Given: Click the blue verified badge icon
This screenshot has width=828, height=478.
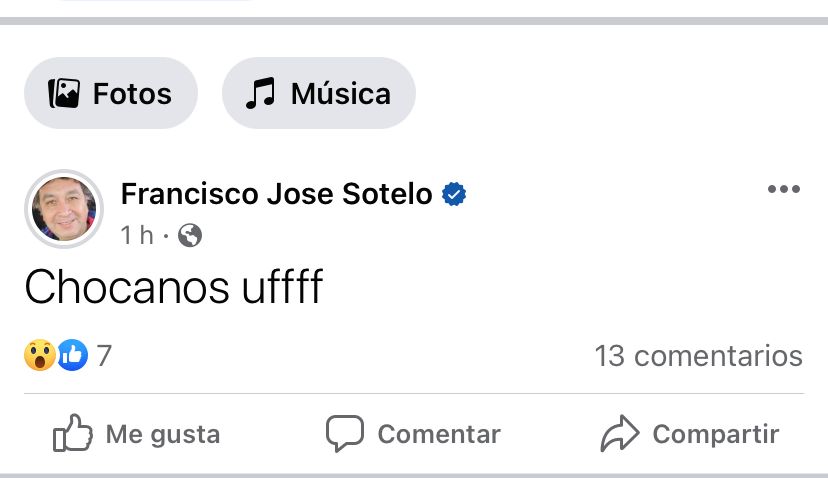Looking at the screenshot, I should (x=454, y=194).
